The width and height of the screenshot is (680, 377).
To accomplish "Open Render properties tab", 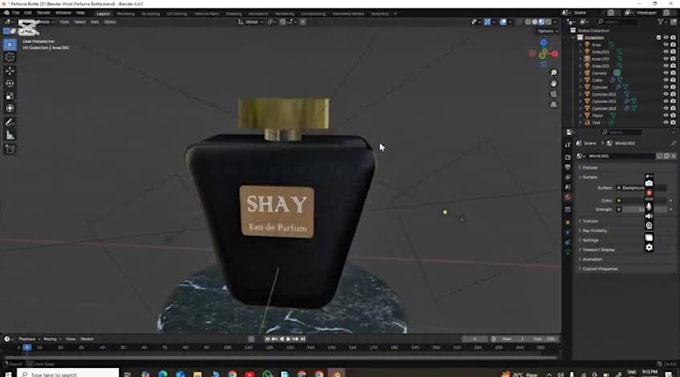I will point(568,157).
